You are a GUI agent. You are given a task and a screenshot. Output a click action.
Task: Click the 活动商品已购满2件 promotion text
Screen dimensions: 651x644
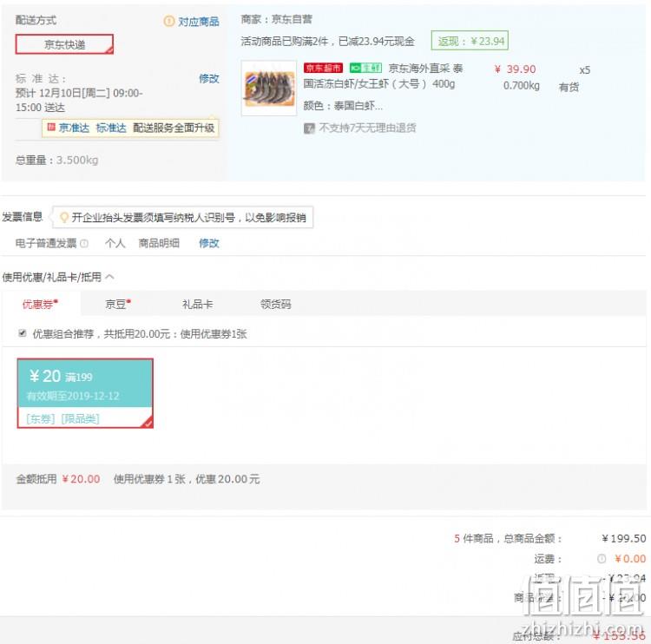click(x=327, y=41)
